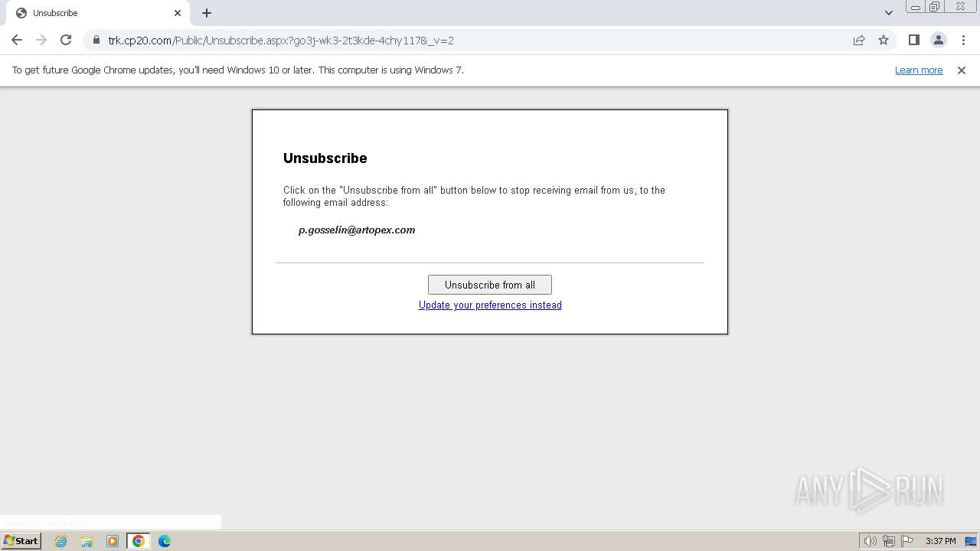This screenshot has width=980, height=551.
Task: Open a new tab with the plus button
Action: click(x=207, y=13)
